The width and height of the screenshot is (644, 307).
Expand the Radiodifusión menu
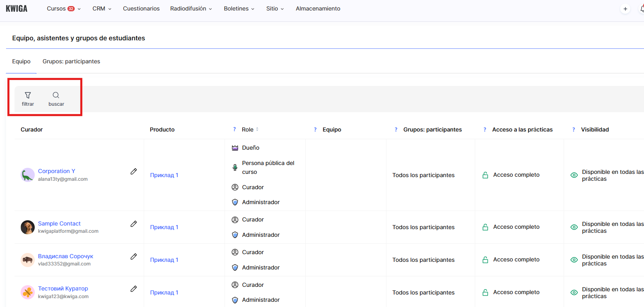click(191, 8)
